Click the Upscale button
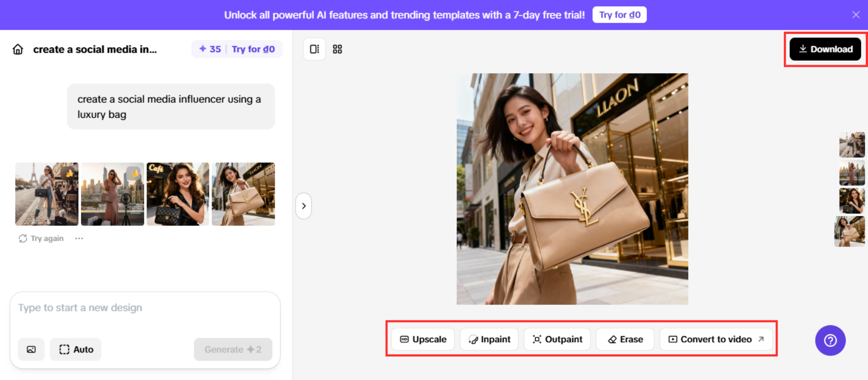Image resolution: width=868 pixels, height=380 pixels. tap(423, 339)
